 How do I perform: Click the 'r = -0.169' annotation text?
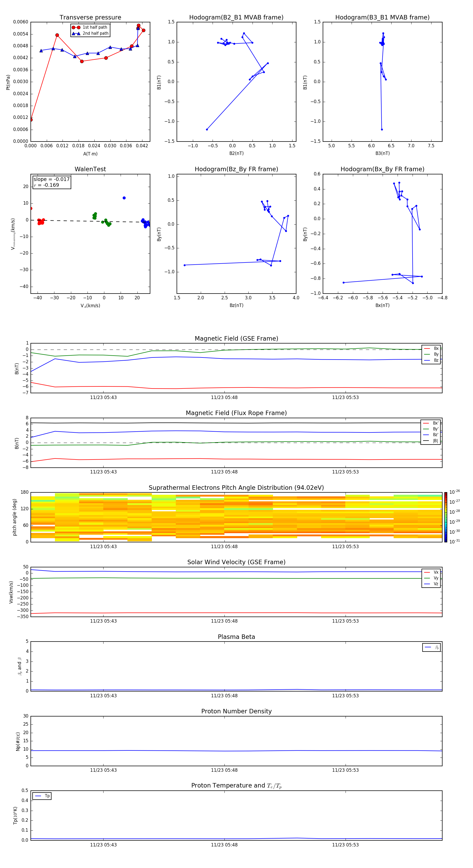click(47, 185)
